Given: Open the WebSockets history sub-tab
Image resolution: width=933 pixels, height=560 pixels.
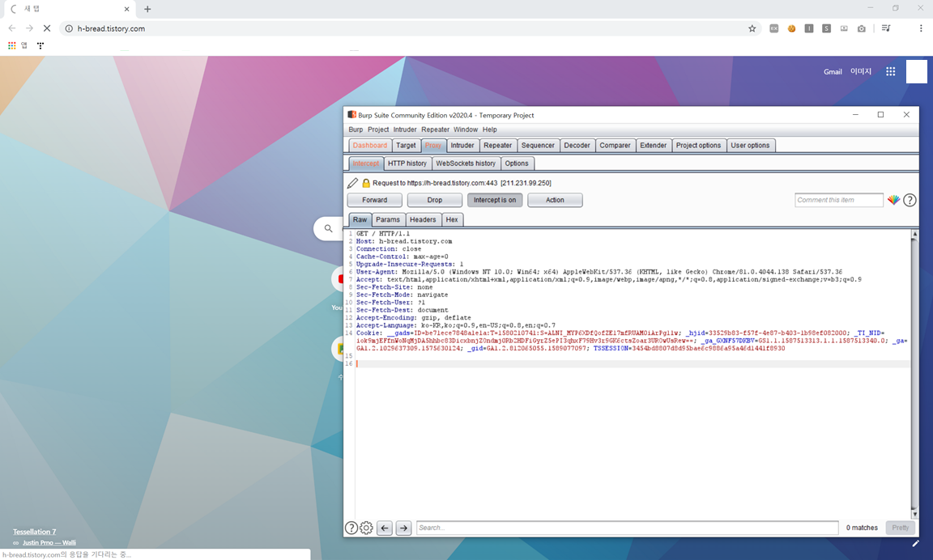Looking at the screenshot, I should (466, 163).
